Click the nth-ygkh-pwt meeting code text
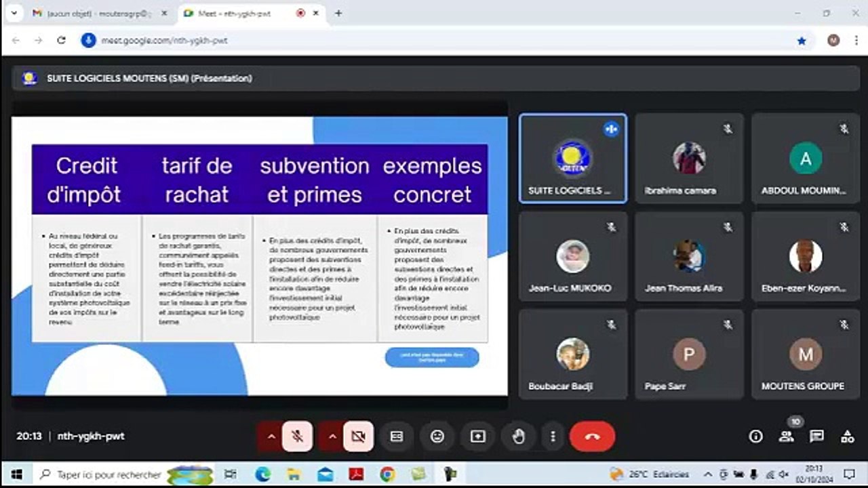Screen dimensions: 868x488 click(x=91, y=436)
